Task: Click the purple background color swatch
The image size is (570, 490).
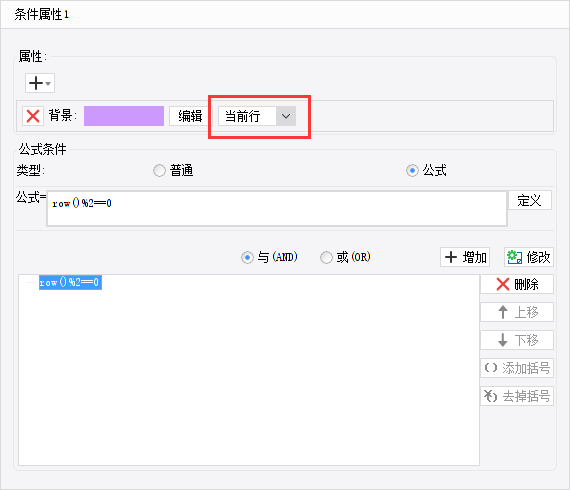Action: pyautogui.click(x=124, y=116)
